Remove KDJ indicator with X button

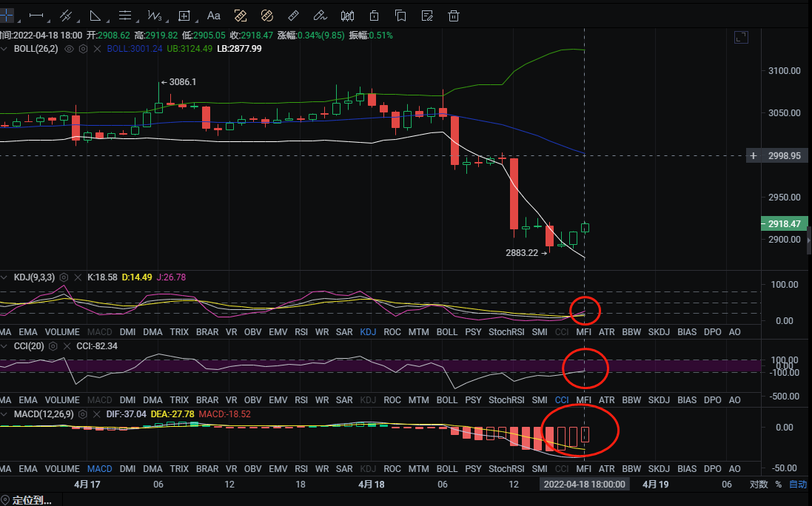[76, 277]
